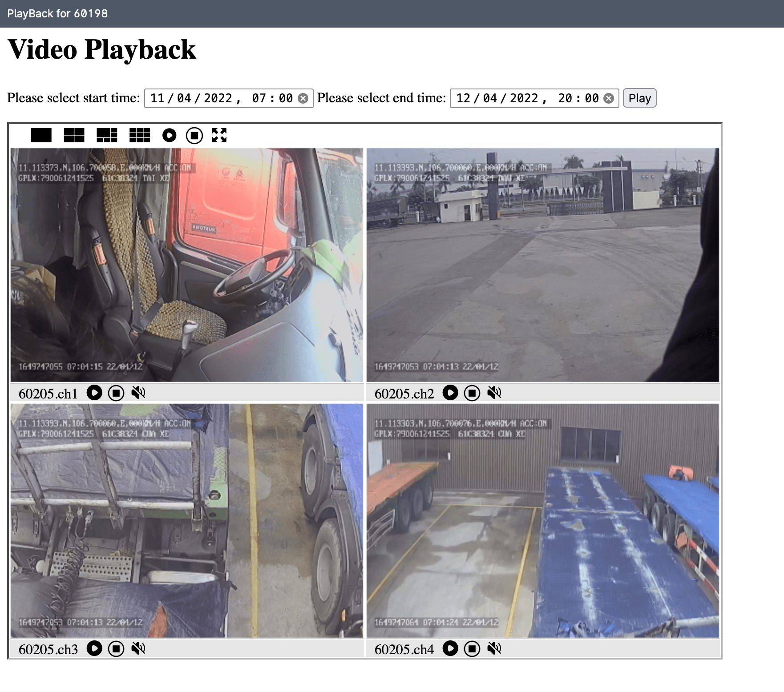Play channel 60205.ch2
784x692 pixels.
(x=450, y=393)
